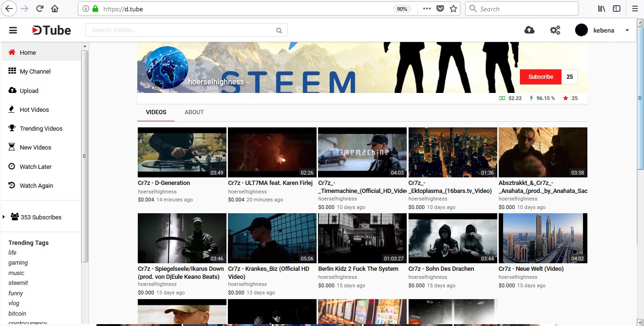
Task: Open Hot Videos in the sidebar
Action: point(42,109)
